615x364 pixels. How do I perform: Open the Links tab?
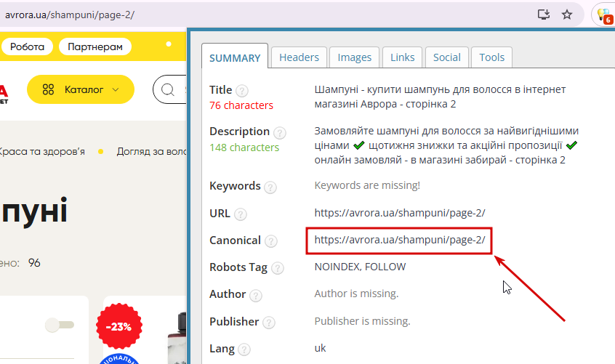[403, 57]
